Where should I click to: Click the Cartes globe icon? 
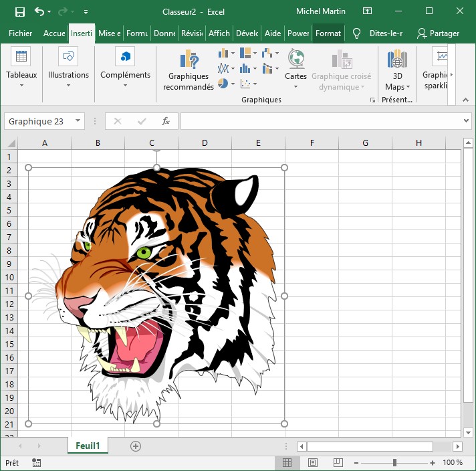tap(295, 59)
